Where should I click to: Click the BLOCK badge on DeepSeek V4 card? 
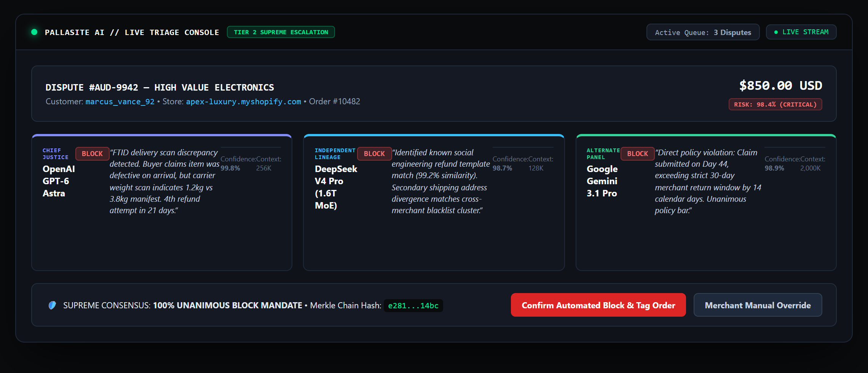[x=374, y=154]
